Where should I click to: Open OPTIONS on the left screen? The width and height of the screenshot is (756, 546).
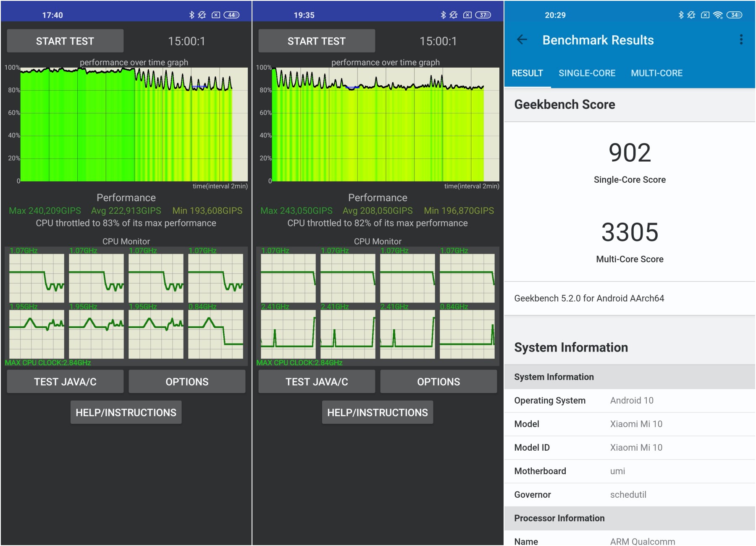click(x=187, y=382)
